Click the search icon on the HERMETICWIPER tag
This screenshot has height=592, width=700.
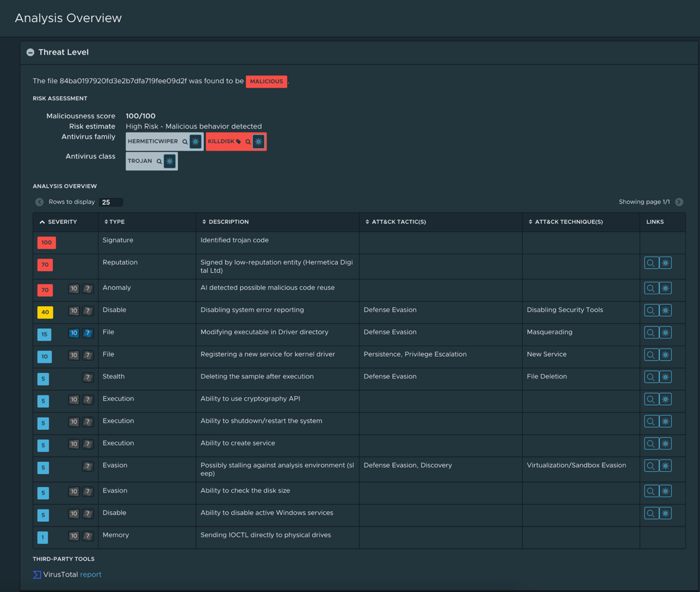point(185,142)
